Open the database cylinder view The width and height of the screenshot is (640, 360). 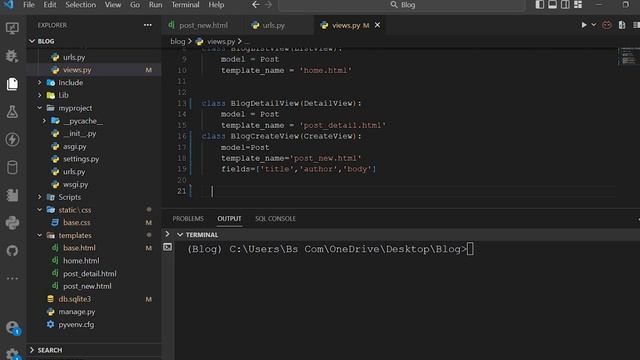12,167
